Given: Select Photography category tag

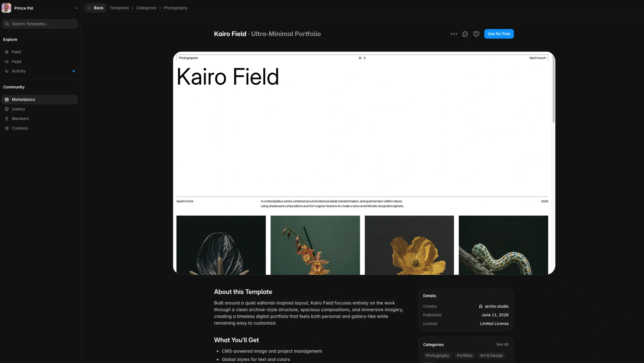Looking at the screenshot, I should 437,355.
